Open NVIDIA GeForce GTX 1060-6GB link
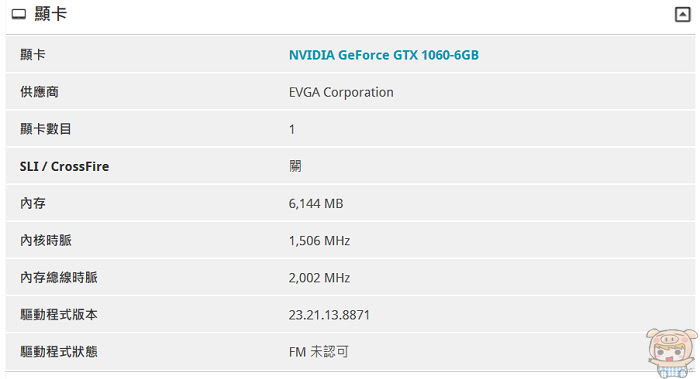The width and height of the screenshot is (700, 379). click(x=383, y=55)
